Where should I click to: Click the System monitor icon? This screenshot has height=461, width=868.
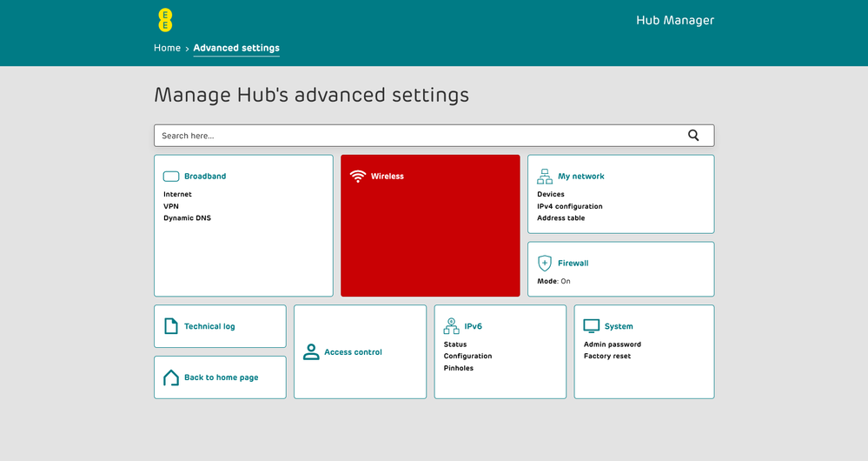pyautogui.click(x=591, y=326)
